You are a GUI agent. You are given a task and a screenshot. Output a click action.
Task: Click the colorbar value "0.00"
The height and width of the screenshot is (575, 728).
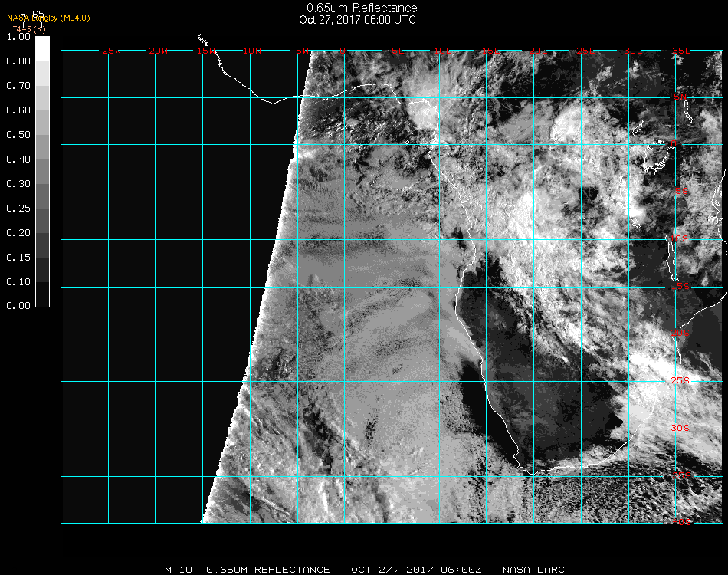[18, 306]
